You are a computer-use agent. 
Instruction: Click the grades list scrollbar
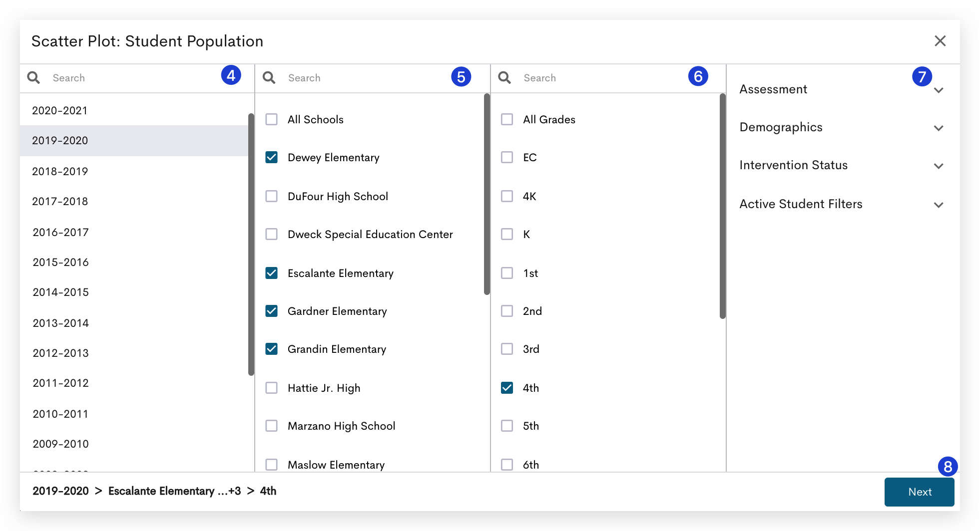(722, 206)
